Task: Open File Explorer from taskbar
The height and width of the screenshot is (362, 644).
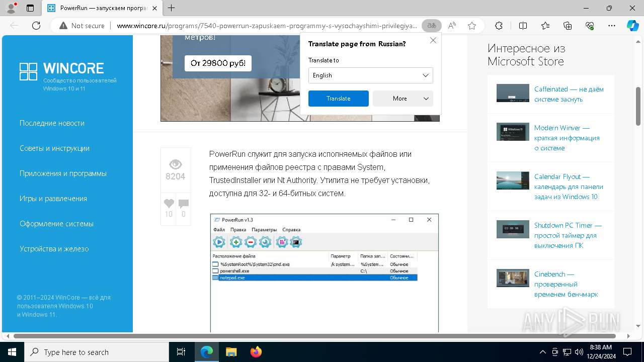Action: (x=231, y=352)
